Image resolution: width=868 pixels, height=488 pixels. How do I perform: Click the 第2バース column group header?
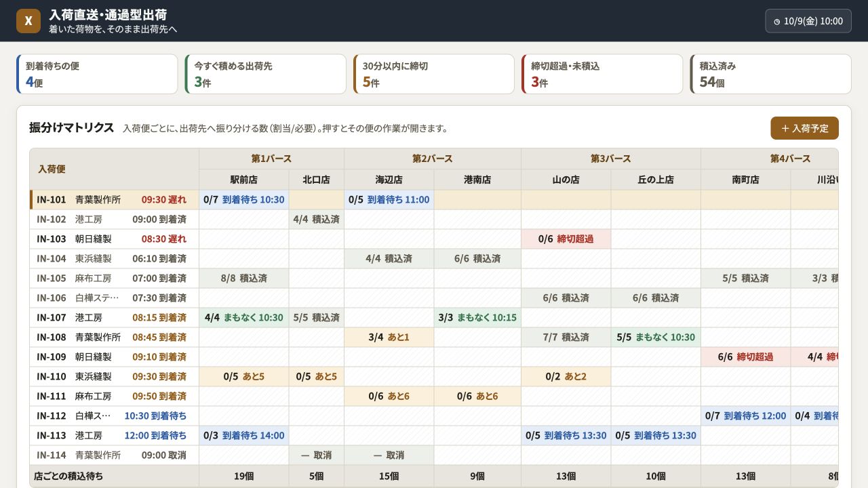(x=433, y=159)
